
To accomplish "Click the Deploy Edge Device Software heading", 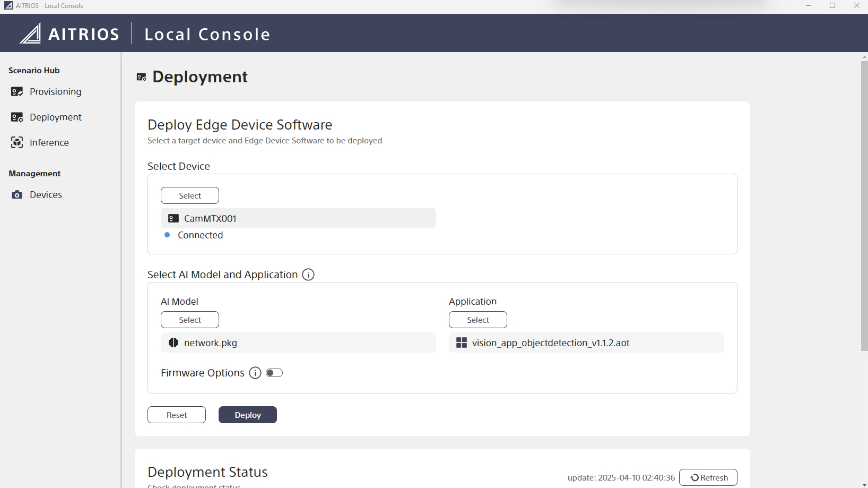I will pos(240,125).
